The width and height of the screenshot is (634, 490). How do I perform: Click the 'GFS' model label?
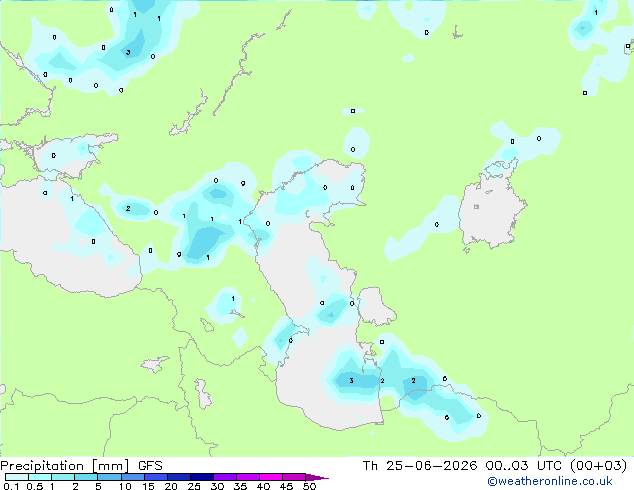pyautogui.click(x=150, y=466)
